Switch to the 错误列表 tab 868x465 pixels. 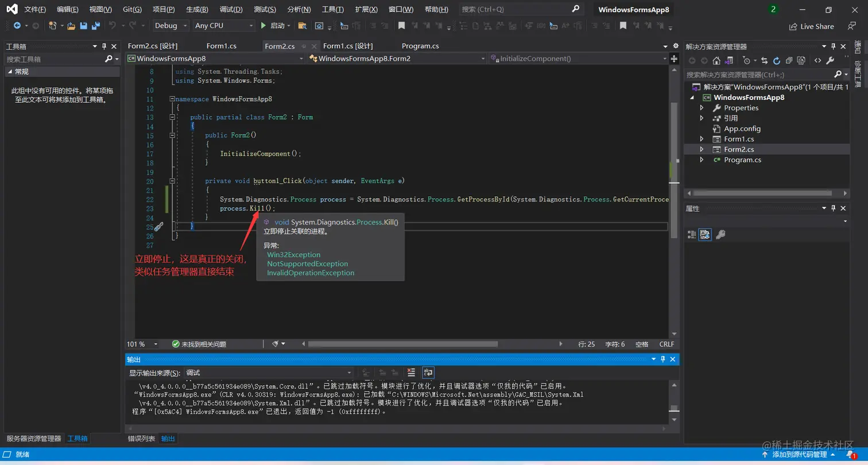[x=141, y=439]
